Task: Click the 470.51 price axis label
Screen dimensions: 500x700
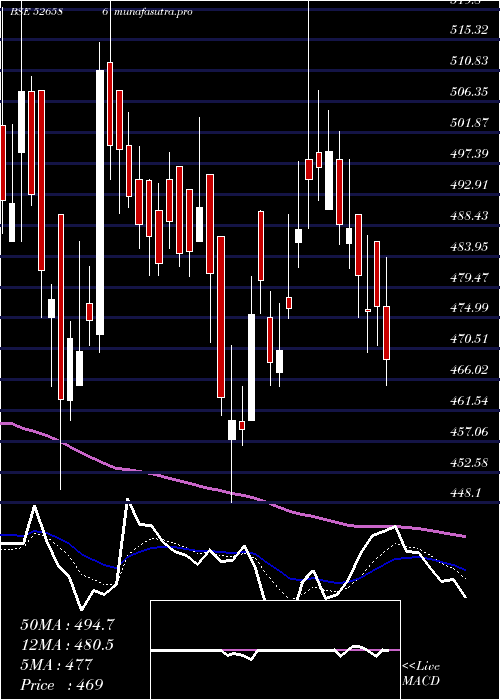Action: pos(468,339)
